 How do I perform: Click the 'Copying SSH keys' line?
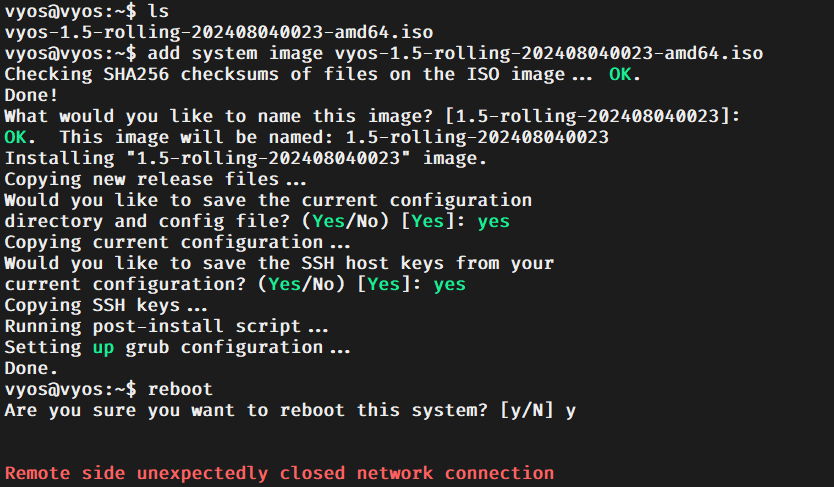tap(105, 305)
